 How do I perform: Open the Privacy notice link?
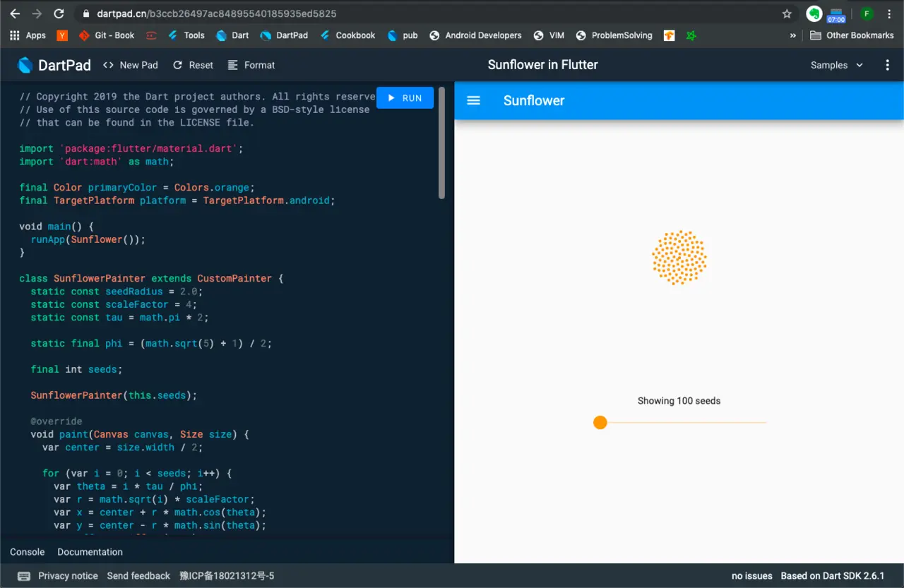click(x=68, y=576)
